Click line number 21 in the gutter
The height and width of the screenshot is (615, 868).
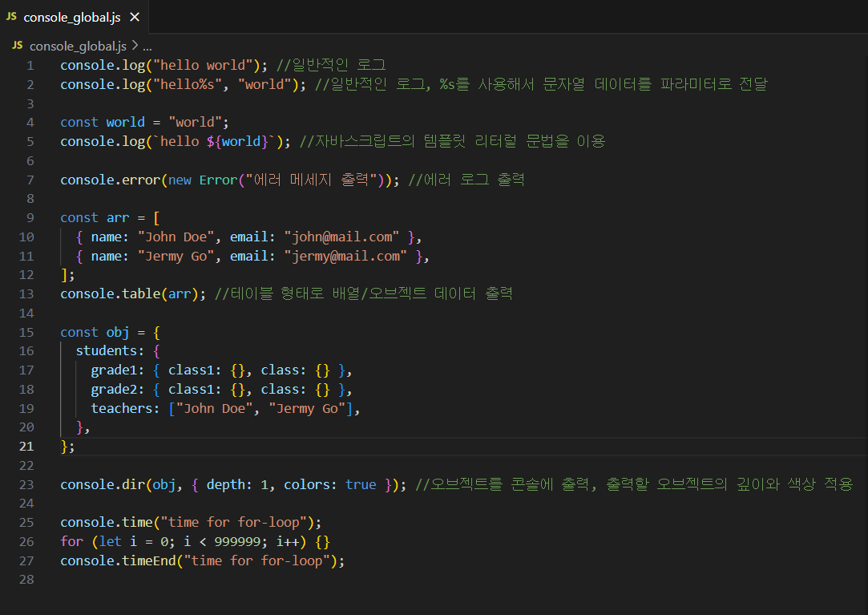click(x=26, y=447)
